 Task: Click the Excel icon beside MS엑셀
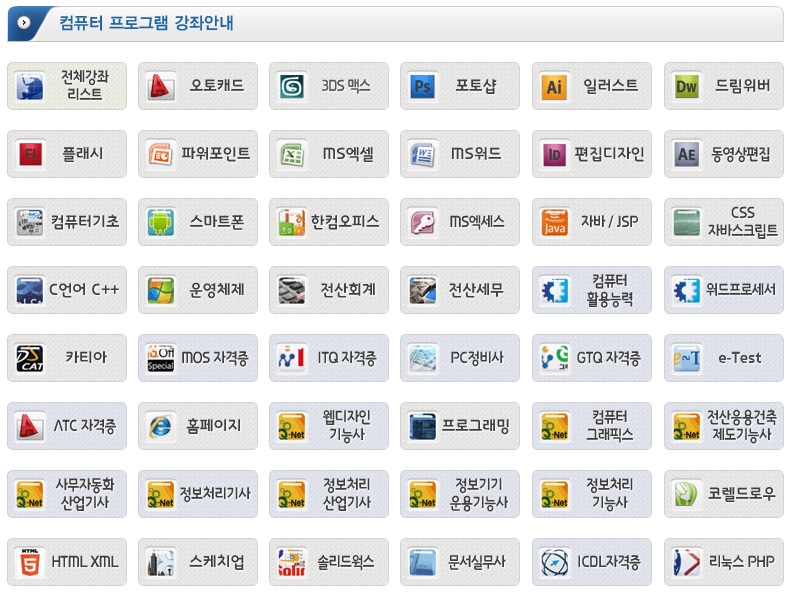point(292,154)
